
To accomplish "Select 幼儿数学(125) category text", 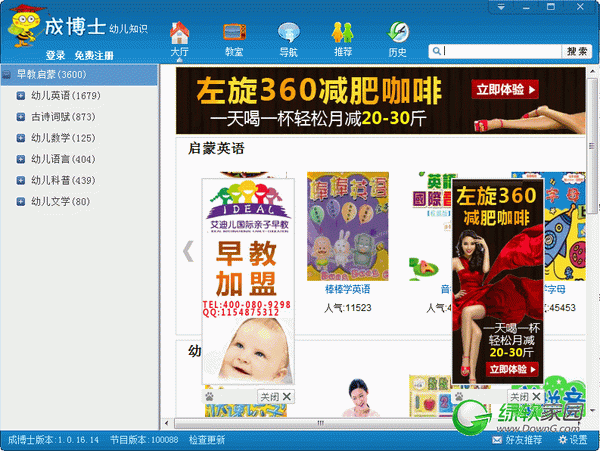I will click(x=63, y=138).
